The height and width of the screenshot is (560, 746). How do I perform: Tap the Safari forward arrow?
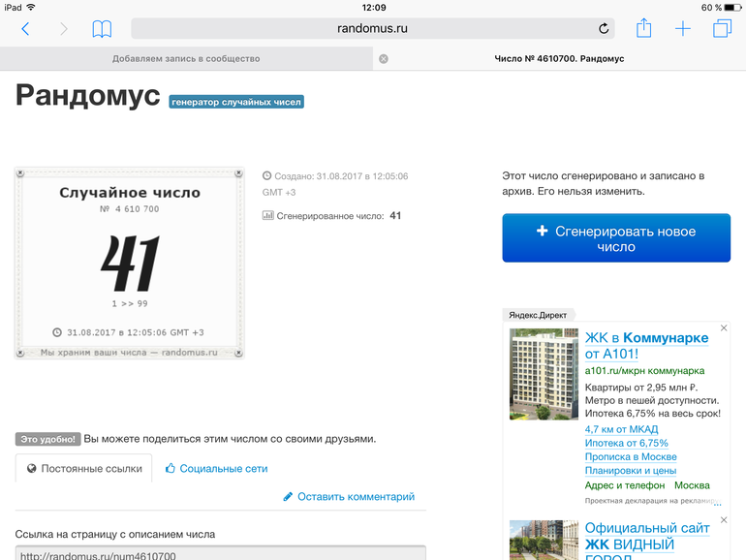(64, 29)
